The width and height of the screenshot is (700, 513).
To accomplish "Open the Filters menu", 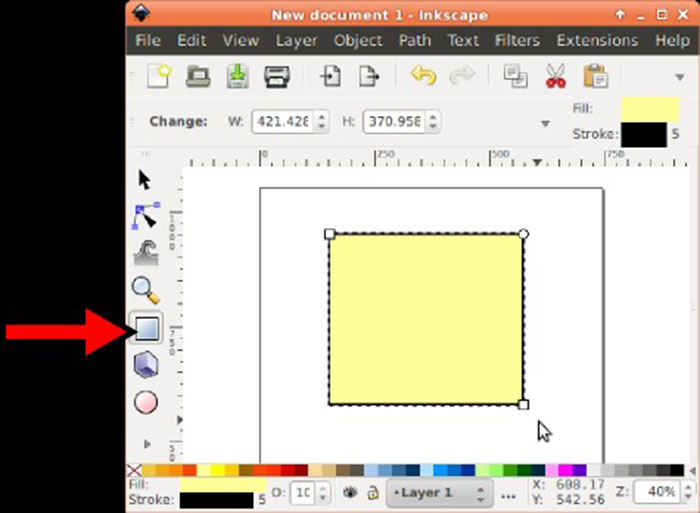I will pos(516,41).
